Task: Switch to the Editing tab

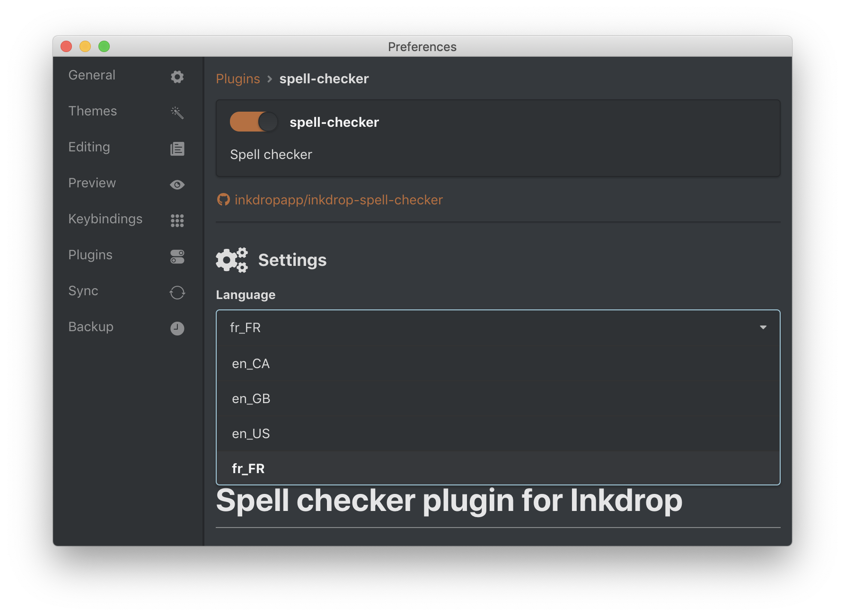Action: coord(127,147)
